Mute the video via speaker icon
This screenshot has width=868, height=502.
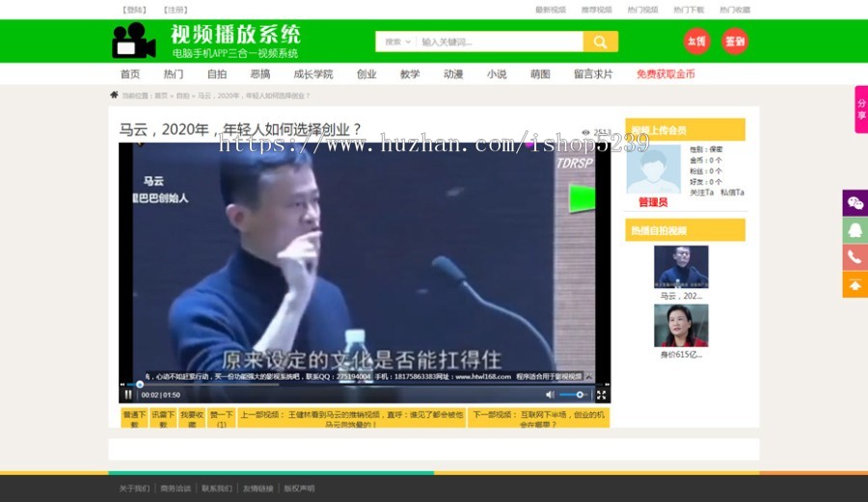coord(550,395)
